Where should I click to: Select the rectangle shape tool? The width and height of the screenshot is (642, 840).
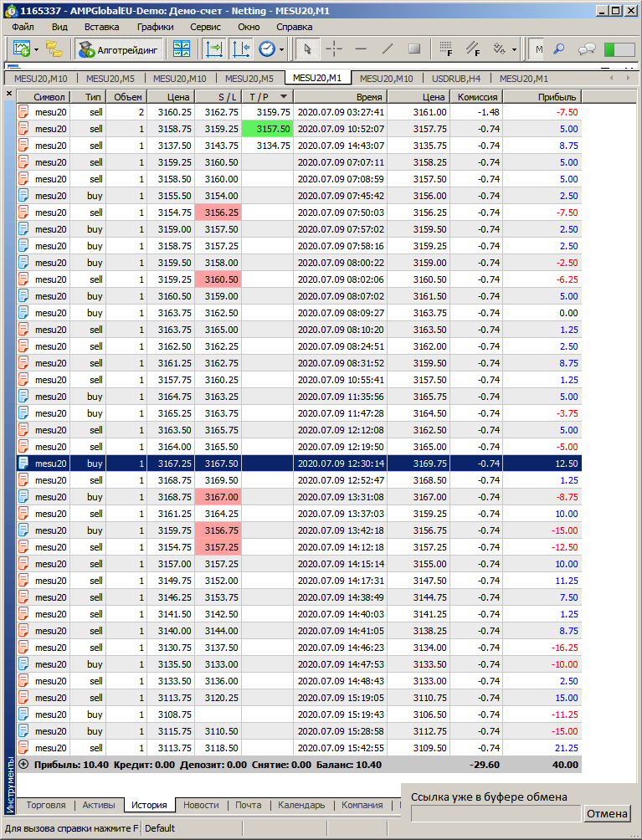[x=414, y=49]
